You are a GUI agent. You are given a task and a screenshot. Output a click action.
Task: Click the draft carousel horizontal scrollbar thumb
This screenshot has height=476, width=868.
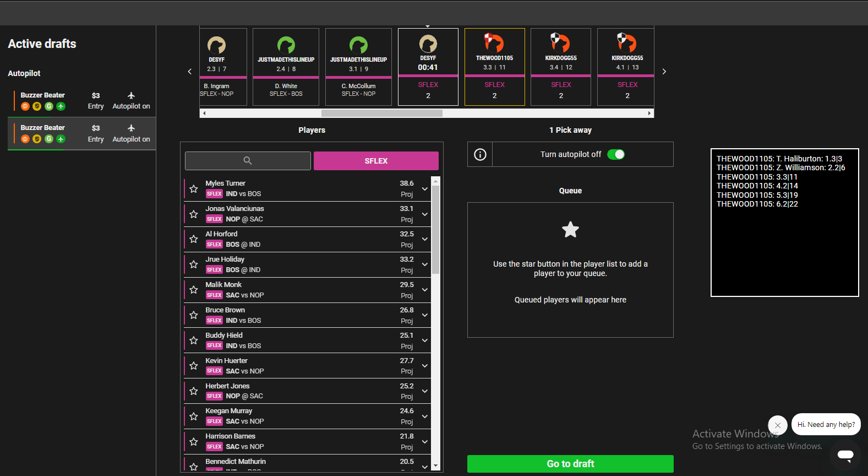382,113
